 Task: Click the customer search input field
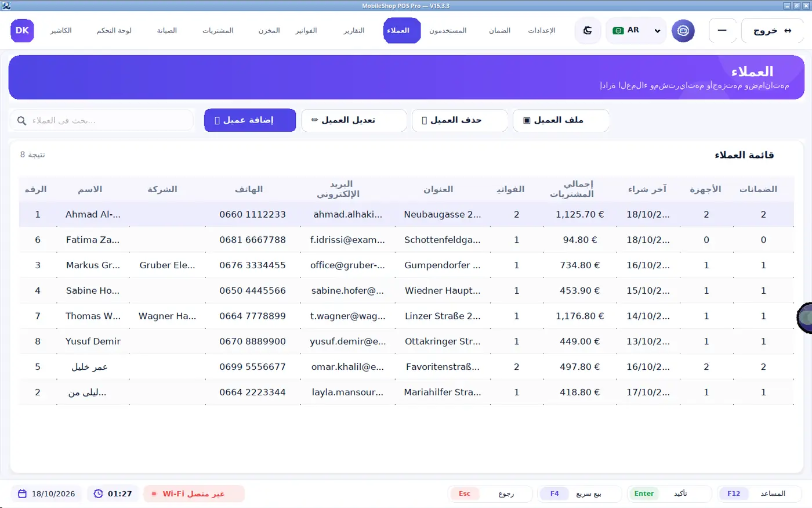pyautogui.click(x=101, y=120)
